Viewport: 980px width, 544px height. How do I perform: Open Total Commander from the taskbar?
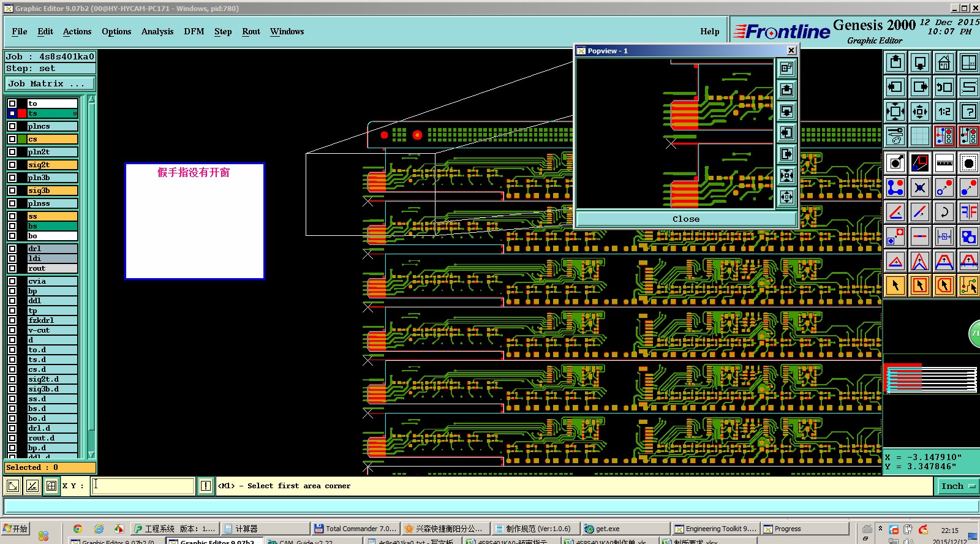[x=356, y=529]
